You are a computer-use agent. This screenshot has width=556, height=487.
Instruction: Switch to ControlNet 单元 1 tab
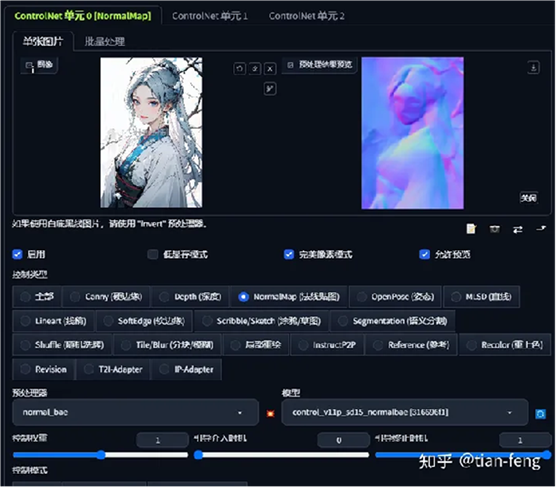point(210,16)
